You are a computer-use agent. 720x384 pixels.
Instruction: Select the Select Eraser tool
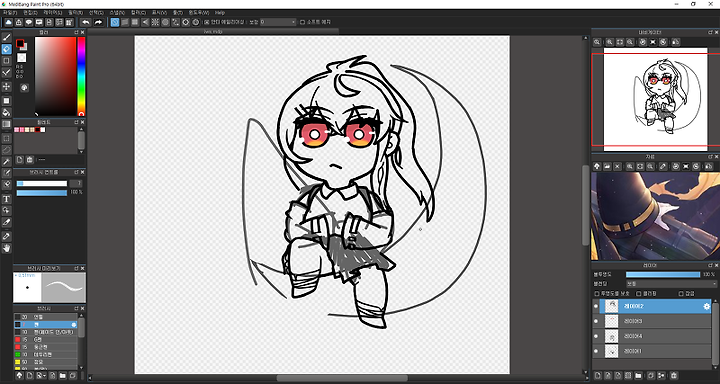click(x=6, y=185)
